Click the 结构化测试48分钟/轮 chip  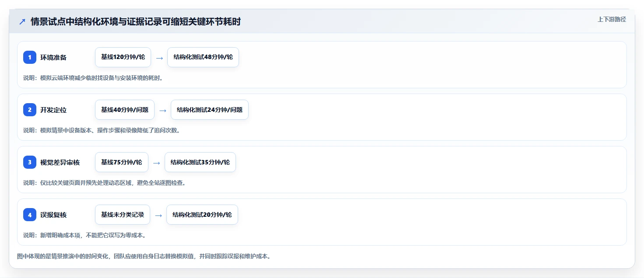pyautogui.click(x=203, y=57)
